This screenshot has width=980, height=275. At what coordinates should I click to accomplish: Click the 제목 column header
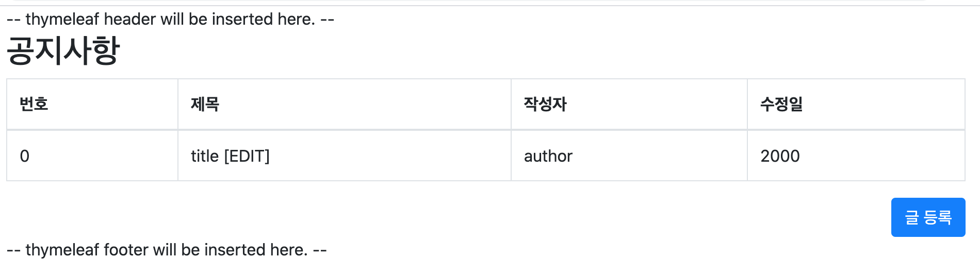coord(205,104)
